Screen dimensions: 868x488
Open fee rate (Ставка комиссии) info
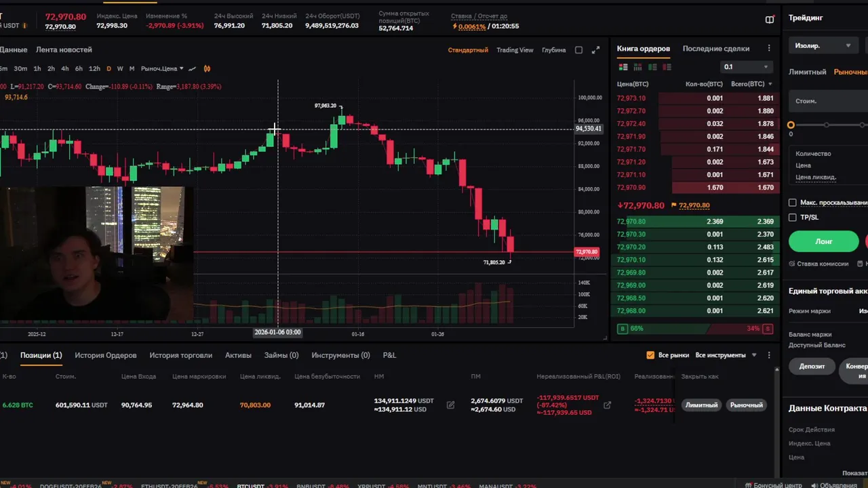coord(818,264)
